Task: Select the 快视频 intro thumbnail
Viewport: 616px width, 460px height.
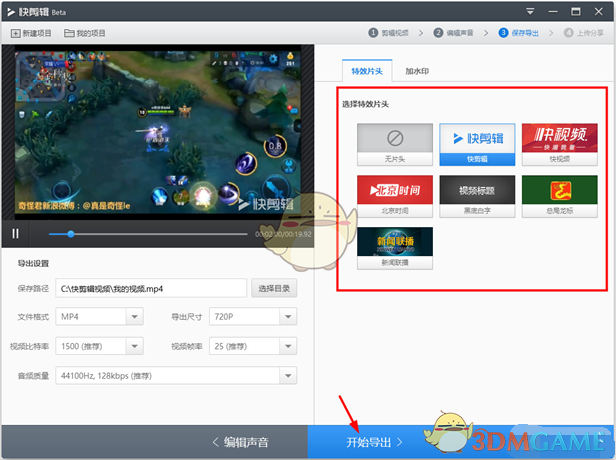Action: point(559,145)
